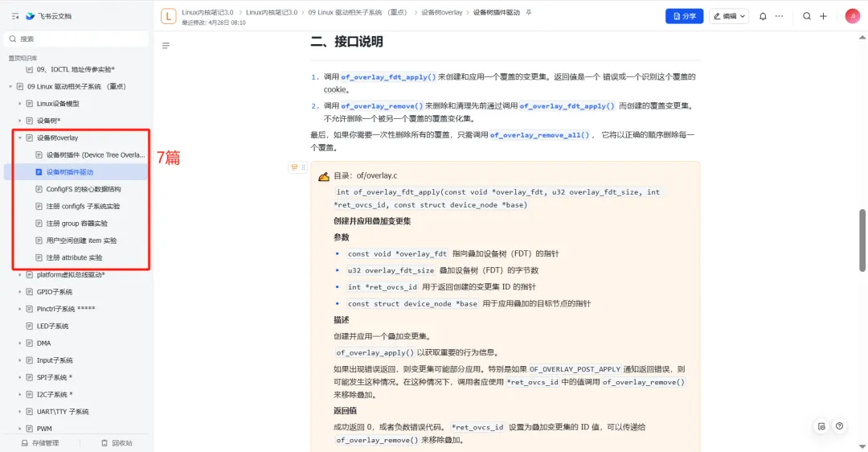Open 回收站 recycle bin
The image size is (868, 452).
(117, 443)
